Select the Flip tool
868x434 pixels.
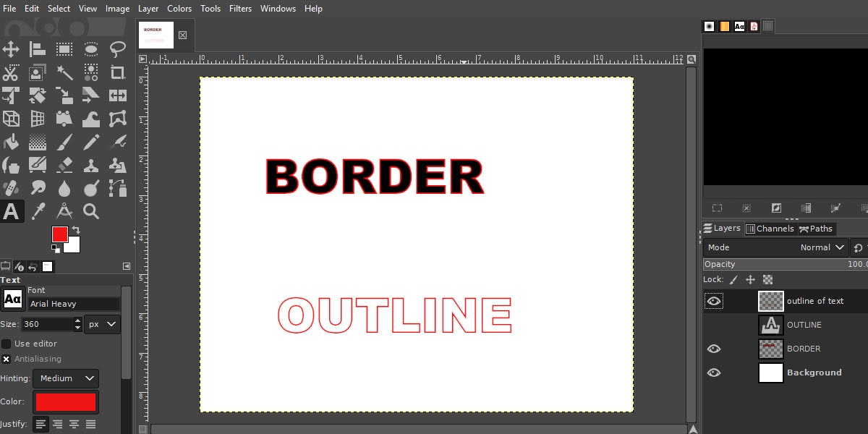click(x=118, y=95)
